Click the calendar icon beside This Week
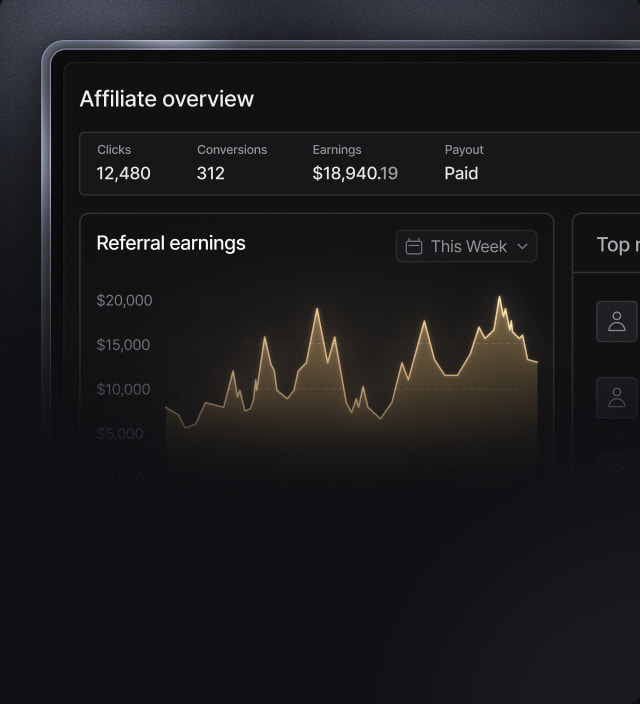This screenshot has width=640, height=704. tap(414, 246)
